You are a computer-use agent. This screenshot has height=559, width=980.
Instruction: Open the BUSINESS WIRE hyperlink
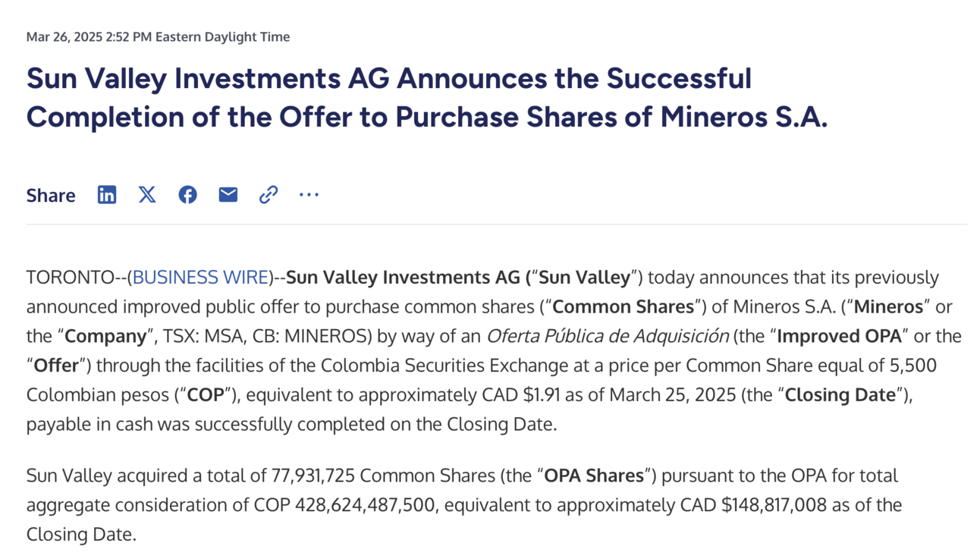coord(201,278)
